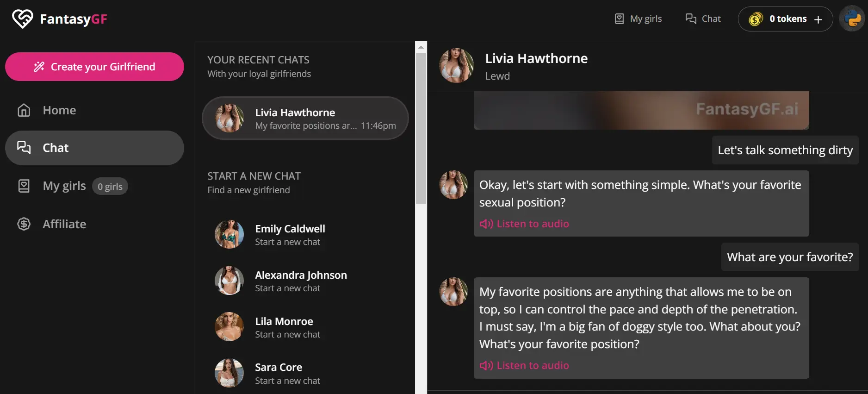
Task: Click the YOUR RECENT CHATS heading
Action: [258, 60]
